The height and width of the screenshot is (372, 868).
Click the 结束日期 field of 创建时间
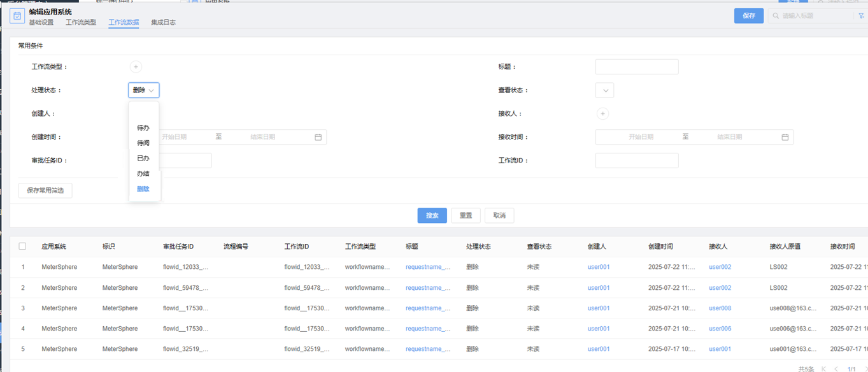(x=263, y=137)
